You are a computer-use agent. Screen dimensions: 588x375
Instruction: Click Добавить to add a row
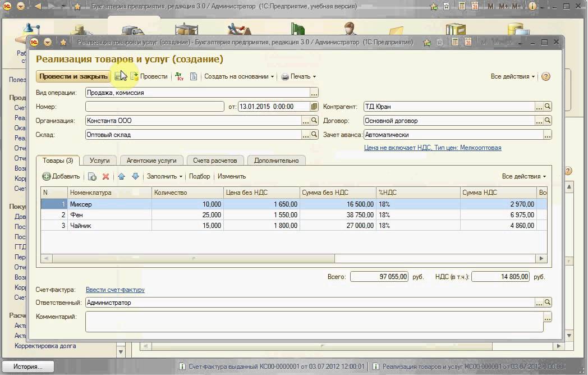point(61,176)
